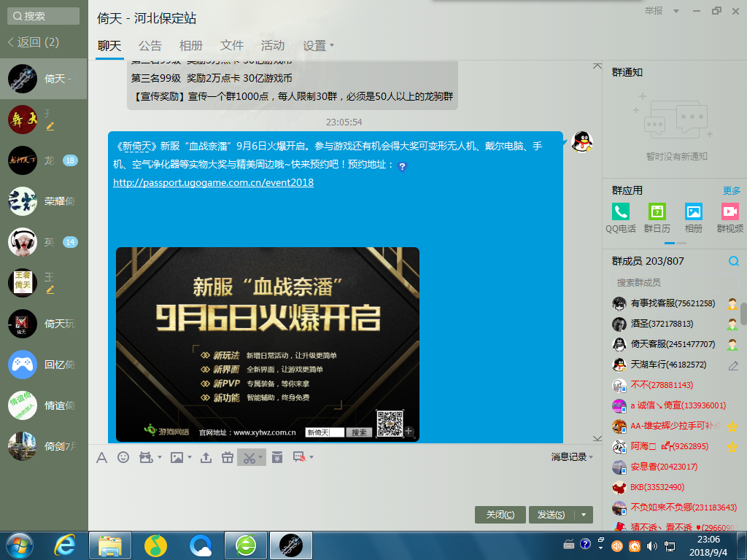Click the gift box icon in toolbar
Image resolution: width=747 pixels, height=560 pixels.
(228, 457)
